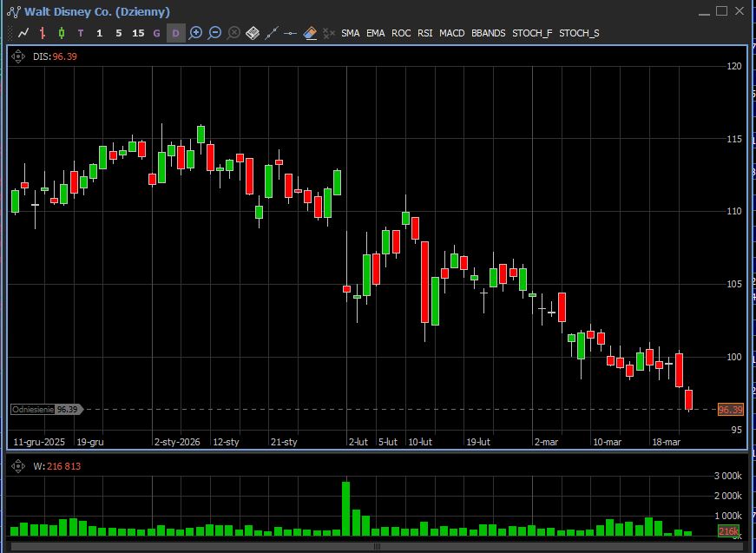Open the news icon in toolbar
This screenshot has height=553, width=756.
point(253,33)
